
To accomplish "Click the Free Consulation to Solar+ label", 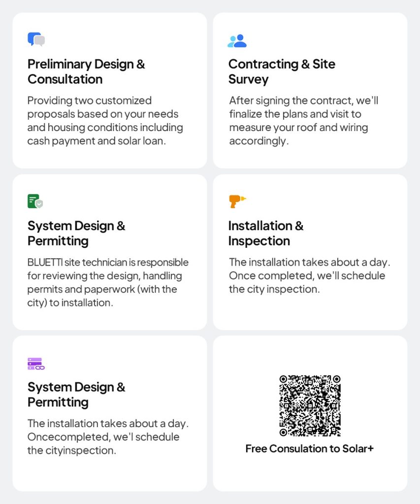I will 309,449.
